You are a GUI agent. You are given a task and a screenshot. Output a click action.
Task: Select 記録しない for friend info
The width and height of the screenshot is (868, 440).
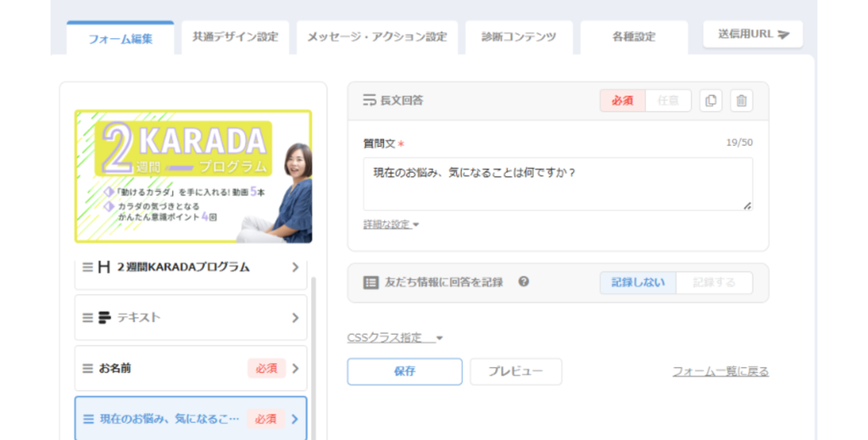tap(637, 283)
